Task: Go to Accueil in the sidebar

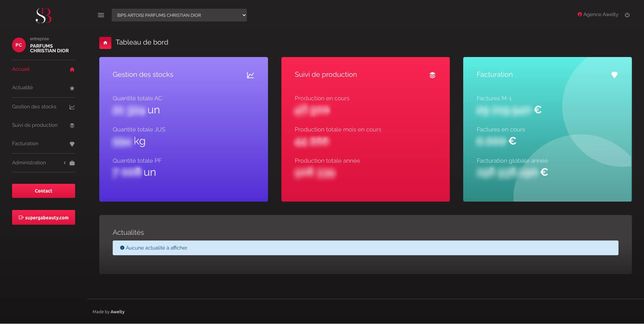Action: tap(21, 69)
